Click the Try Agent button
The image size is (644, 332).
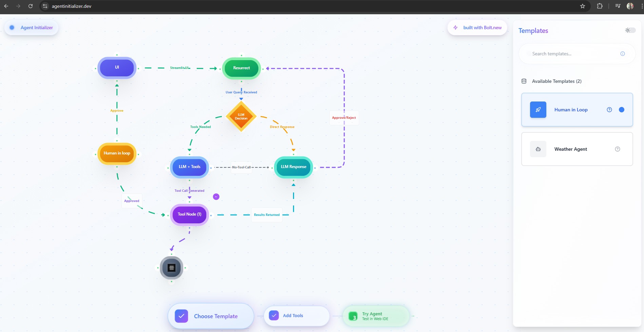point(376,316)
